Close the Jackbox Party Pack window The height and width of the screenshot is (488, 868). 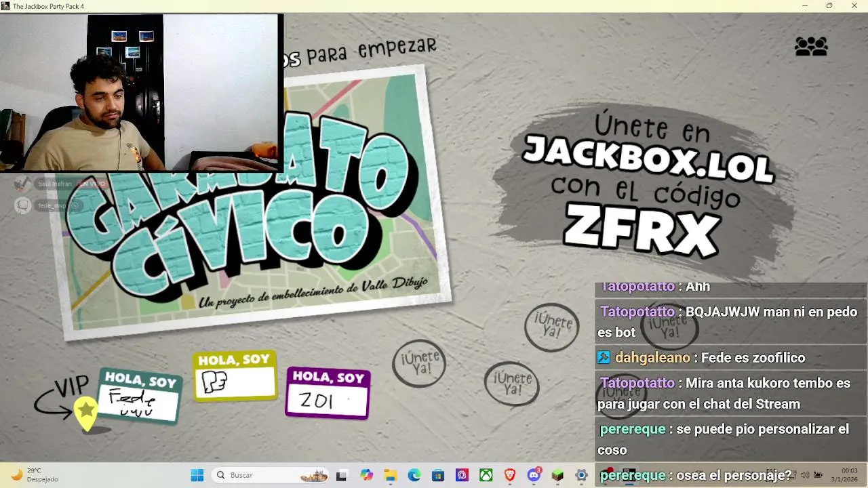(854, 6)
